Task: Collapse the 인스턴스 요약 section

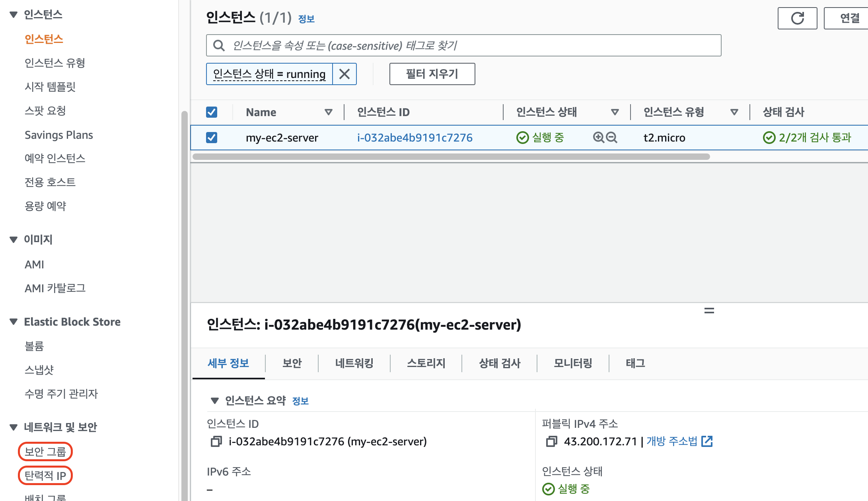Action: 215,400
